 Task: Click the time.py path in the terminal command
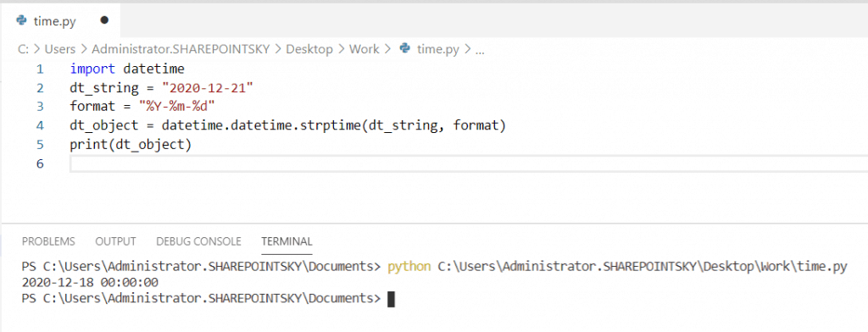point(643,267)
